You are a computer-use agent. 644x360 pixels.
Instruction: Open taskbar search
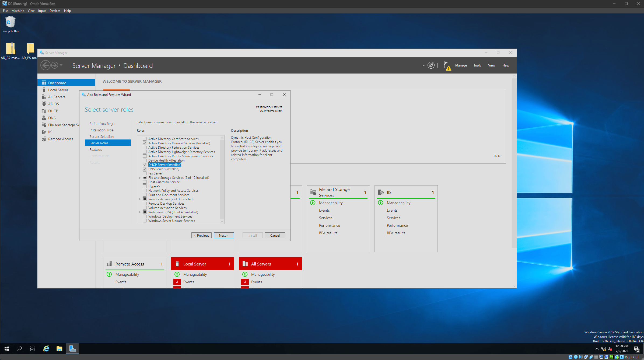[20, 349]
